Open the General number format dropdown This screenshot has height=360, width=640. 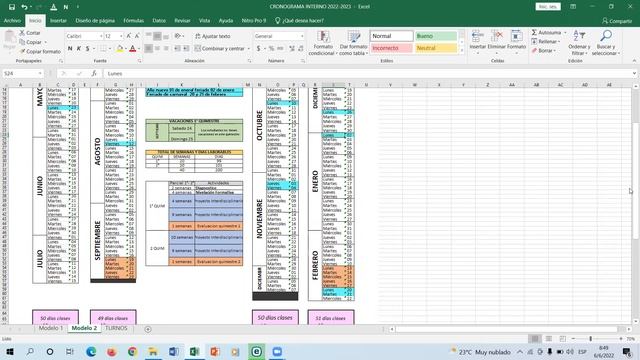point(302,36)
